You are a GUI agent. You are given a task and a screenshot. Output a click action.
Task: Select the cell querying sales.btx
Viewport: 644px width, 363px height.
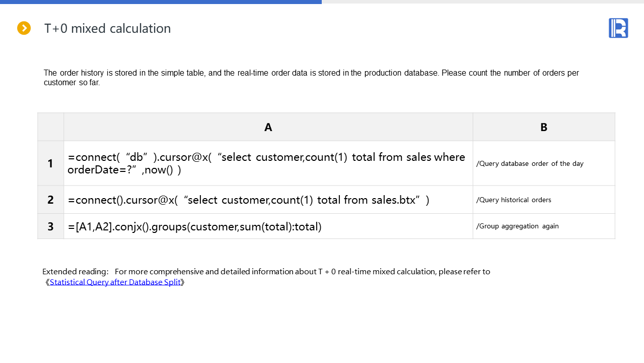tap(249, 200)
